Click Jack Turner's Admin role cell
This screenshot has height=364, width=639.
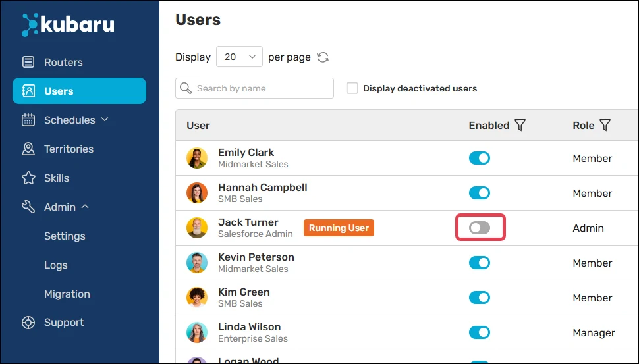coord(588,228)
